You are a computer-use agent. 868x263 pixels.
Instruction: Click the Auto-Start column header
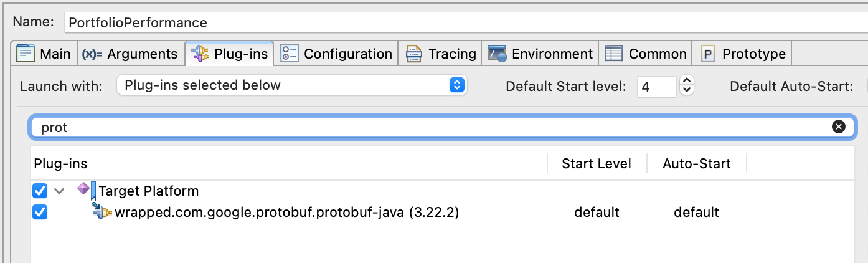pos(696,164)
